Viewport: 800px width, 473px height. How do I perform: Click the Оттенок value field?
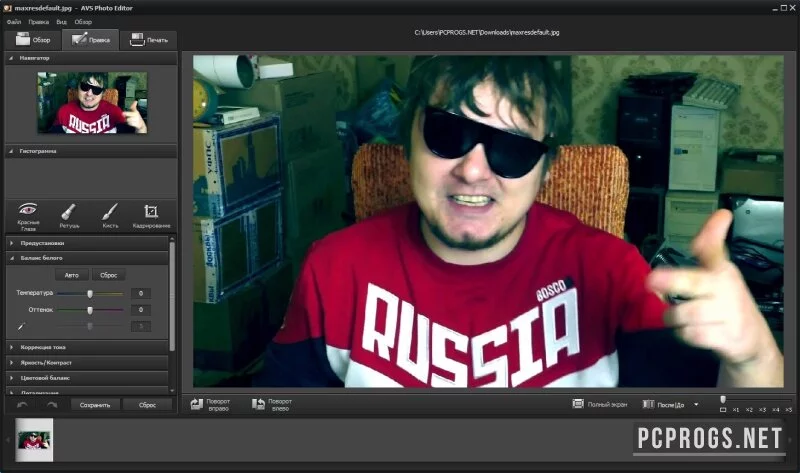(x=141, y=309)
